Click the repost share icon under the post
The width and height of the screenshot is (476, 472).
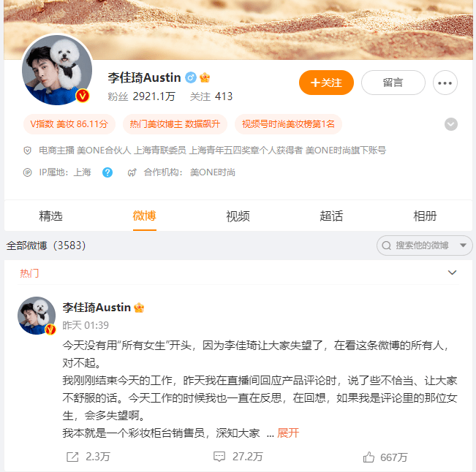72,457
